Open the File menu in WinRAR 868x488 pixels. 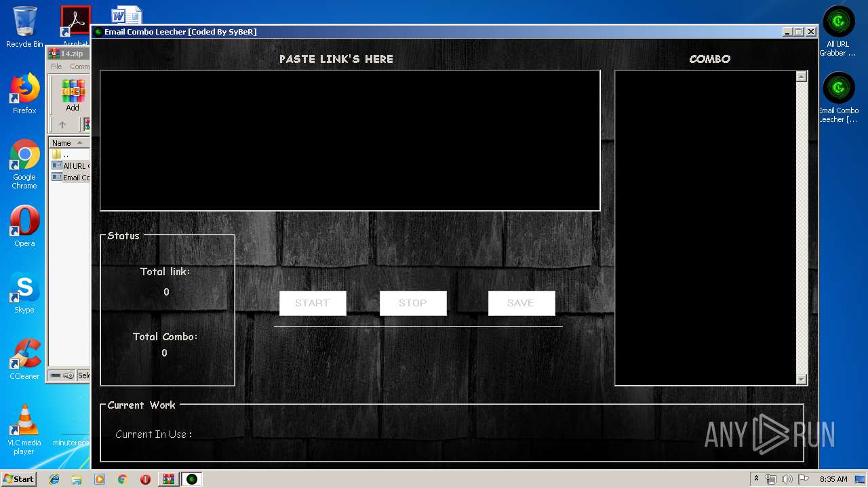(56, 66)
